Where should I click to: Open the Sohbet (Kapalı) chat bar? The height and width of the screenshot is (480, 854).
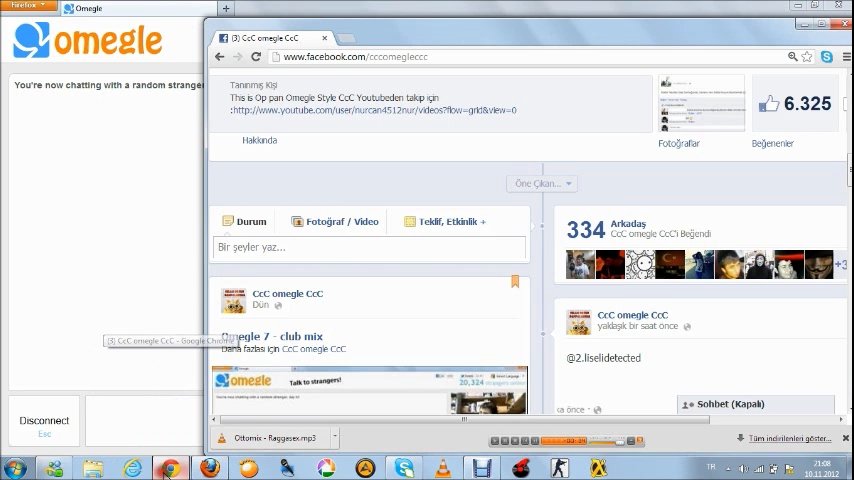click(x=756, y=404)
